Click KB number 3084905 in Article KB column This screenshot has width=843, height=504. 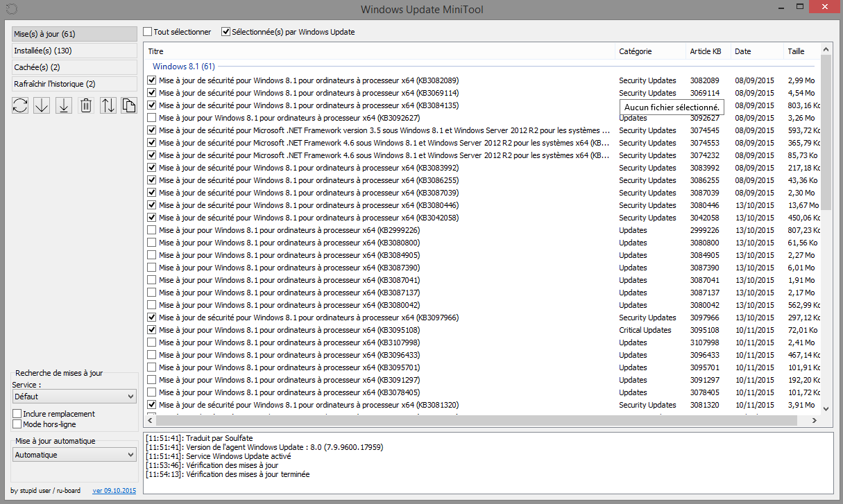[x=704, y=255]
